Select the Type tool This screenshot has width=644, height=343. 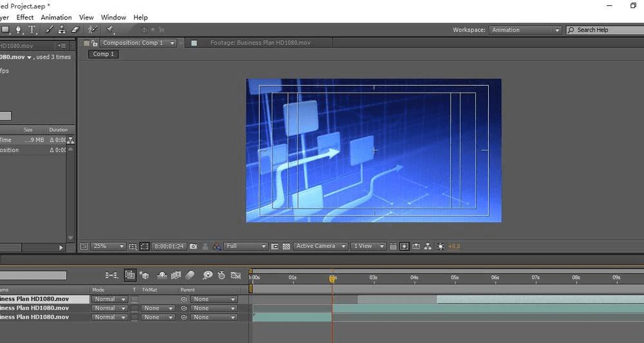click(32, 30)
